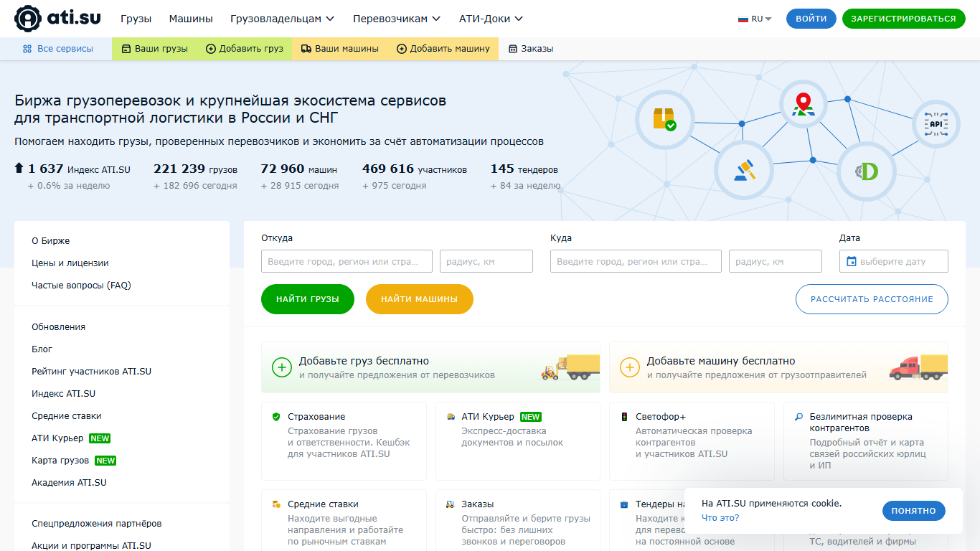Open the Дата picker field
This screenshot has width=980, height=551.
click(x=894, y=261)
